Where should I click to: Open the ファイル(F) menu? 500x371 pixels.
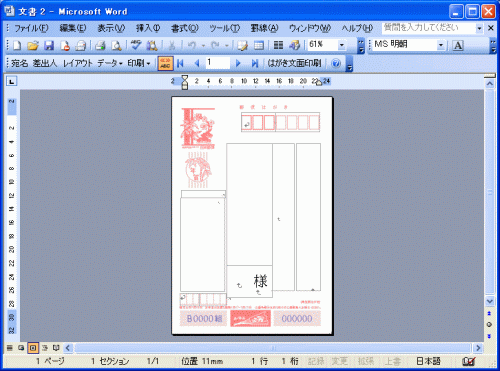click(31, 28)
